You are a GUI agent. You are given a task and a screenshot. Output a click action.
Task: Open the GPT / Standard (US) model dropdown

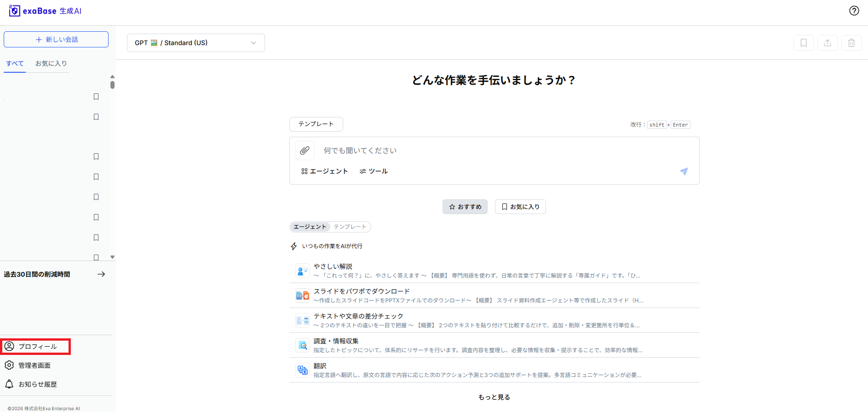(196, 43)
